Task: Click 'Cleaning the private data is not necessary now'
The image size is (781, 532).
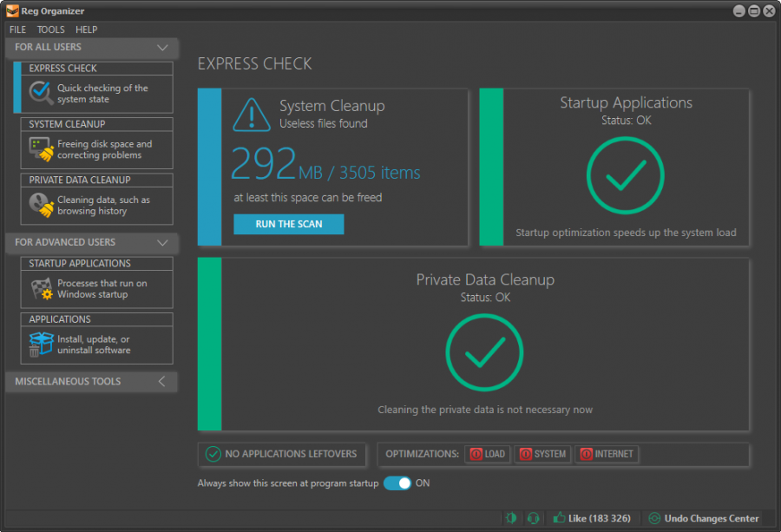Action: pyautogui.click(x=485, y=410)
